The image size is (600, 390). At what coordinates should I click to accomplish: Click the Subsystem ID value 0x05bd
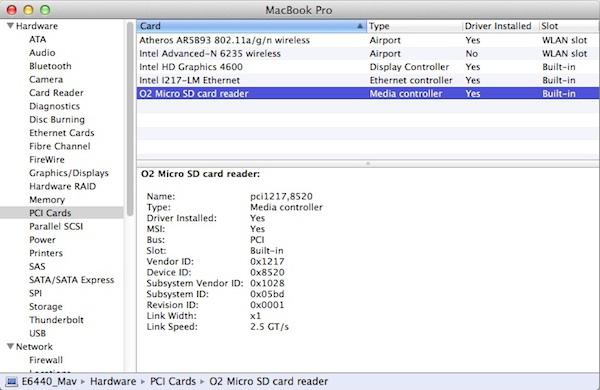(x=267, y=294)
